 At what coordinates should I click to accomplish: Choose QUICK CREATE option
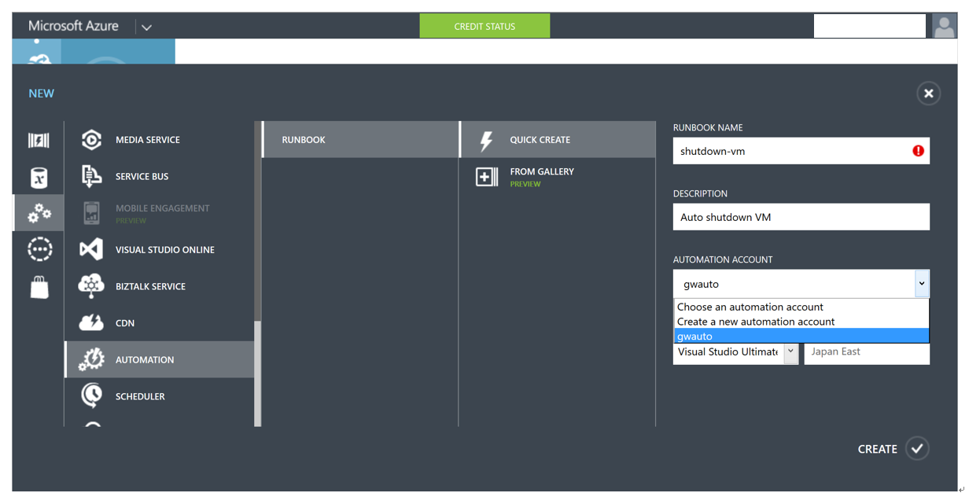tap(558, 140)
